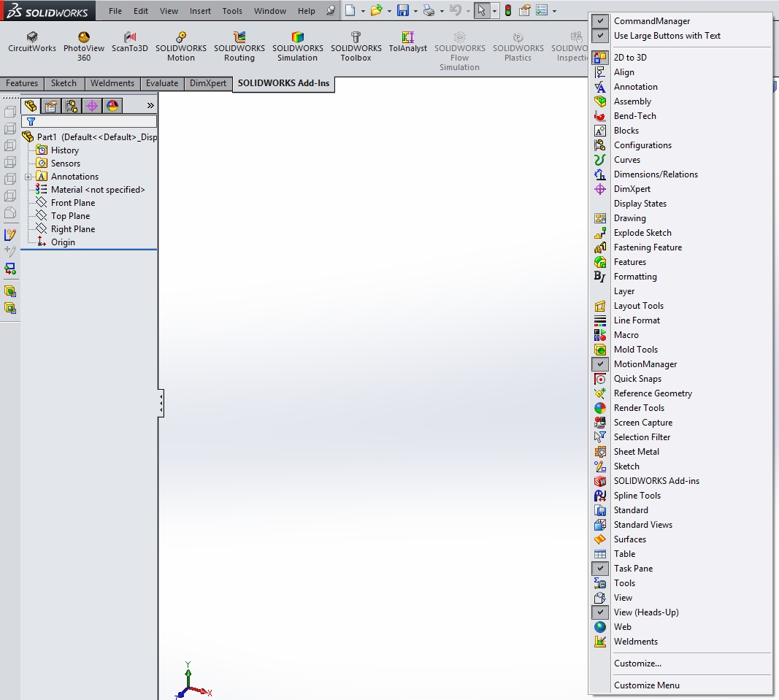Screen dimensions: 779x700
Task: Turn on the SOLIDWORKS Routing add-in
Action: pyautogui.click(x=239, y=46)
